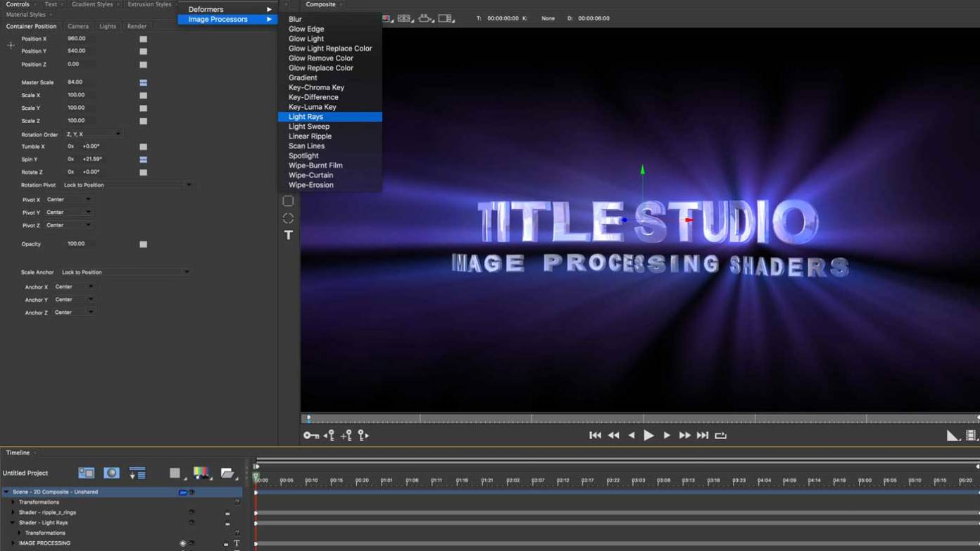Click the SMPTE color bars icon in Timeline toolbar
The width and height of the screenshot is (980, 551).
click(x=202, y=472)
